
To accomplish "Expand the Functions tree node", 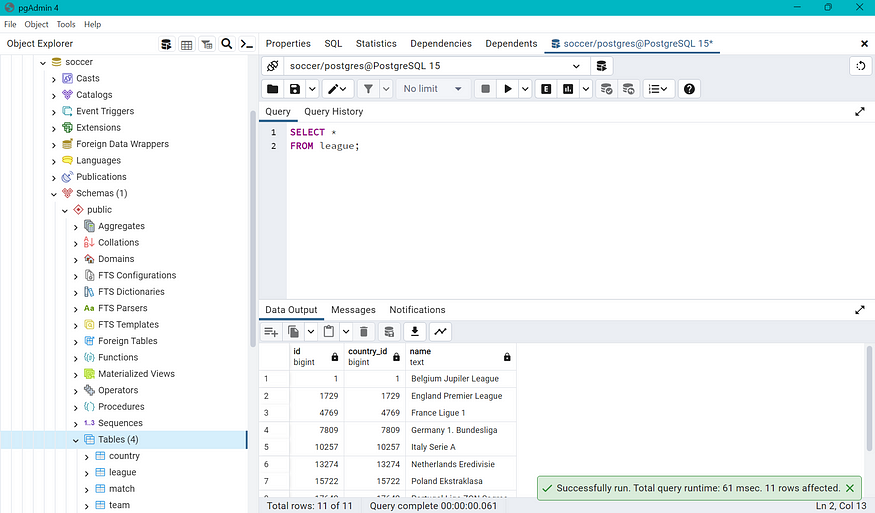I will click(x=76, y=358).
